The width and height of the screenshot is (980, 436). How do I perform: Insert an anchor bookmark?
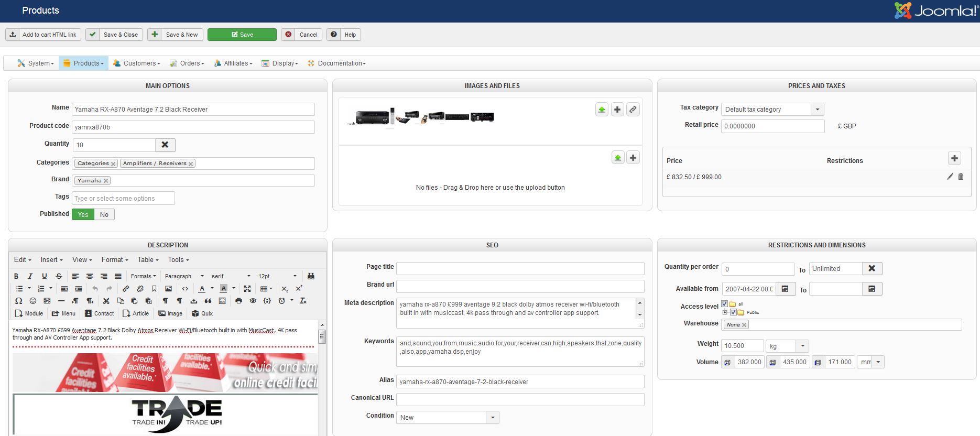154,289
